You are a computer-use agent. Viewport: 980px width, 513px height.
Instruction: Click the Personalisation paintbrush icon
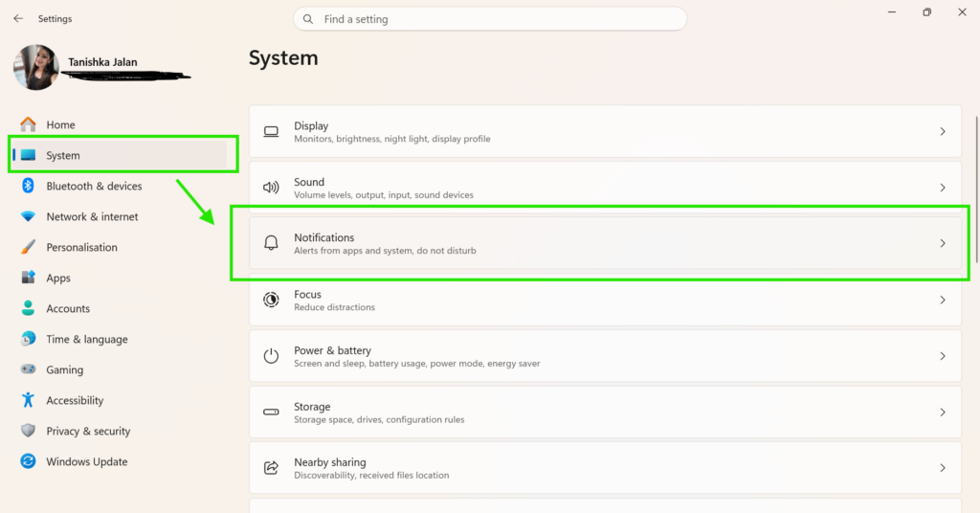[28, 247]
